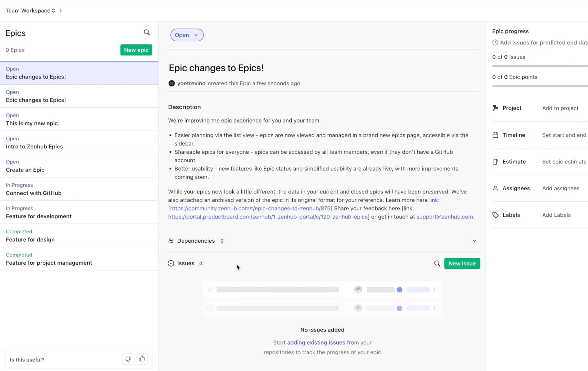The height and width of the screenshot is (371, 588).
Task: Click the New issue button
Action: coord(462,264)
